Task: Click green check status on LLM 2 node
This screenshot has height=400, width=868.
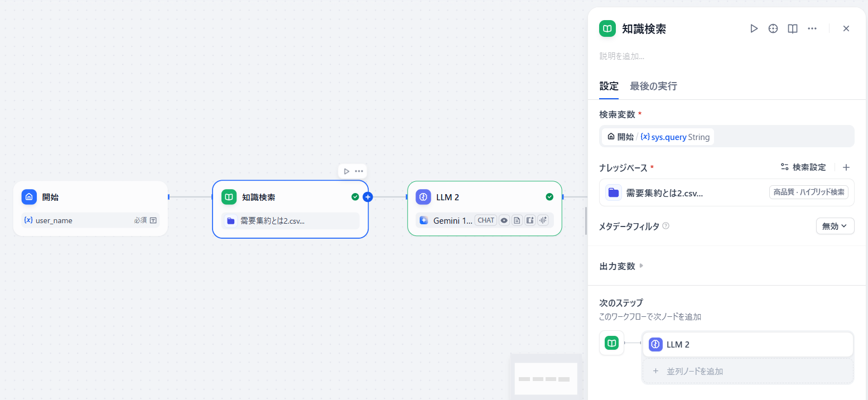Action: pyautogui.click(x=549, y=197)
